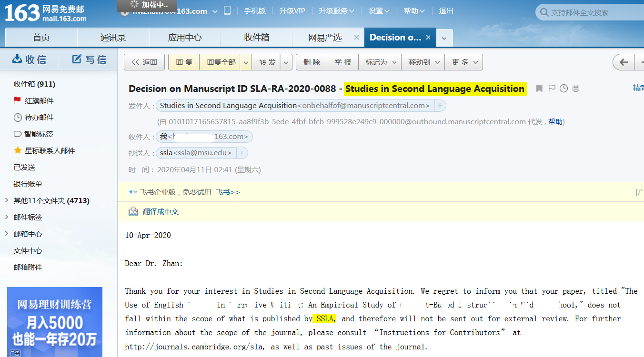The height and width of the screenshot is (357, 644).
Task: Go to previous email arrow button
Action: (624, 62)
